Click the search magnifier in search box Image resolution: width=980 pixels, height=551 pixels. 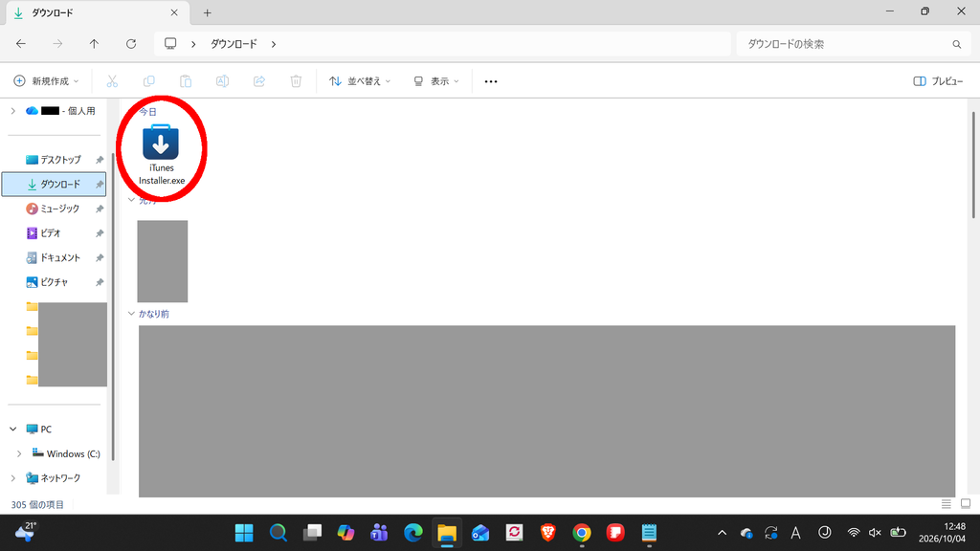point(956,44)
